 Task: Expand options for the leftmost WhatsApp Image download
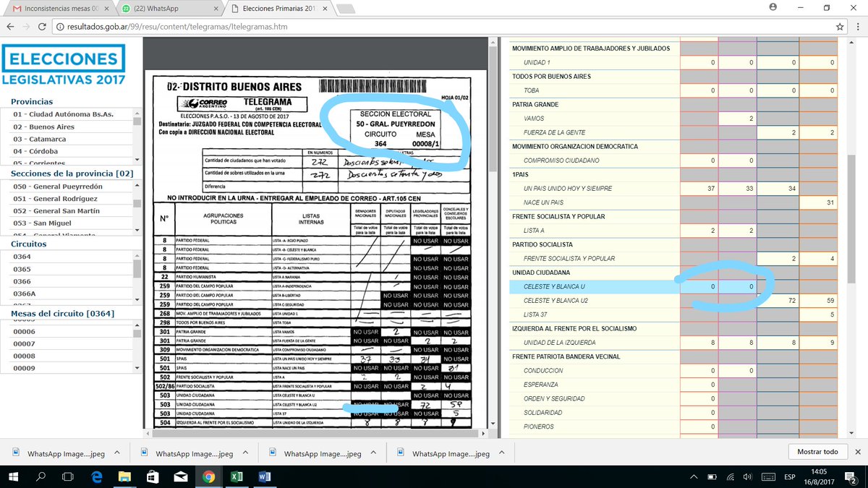pos(116,453)
